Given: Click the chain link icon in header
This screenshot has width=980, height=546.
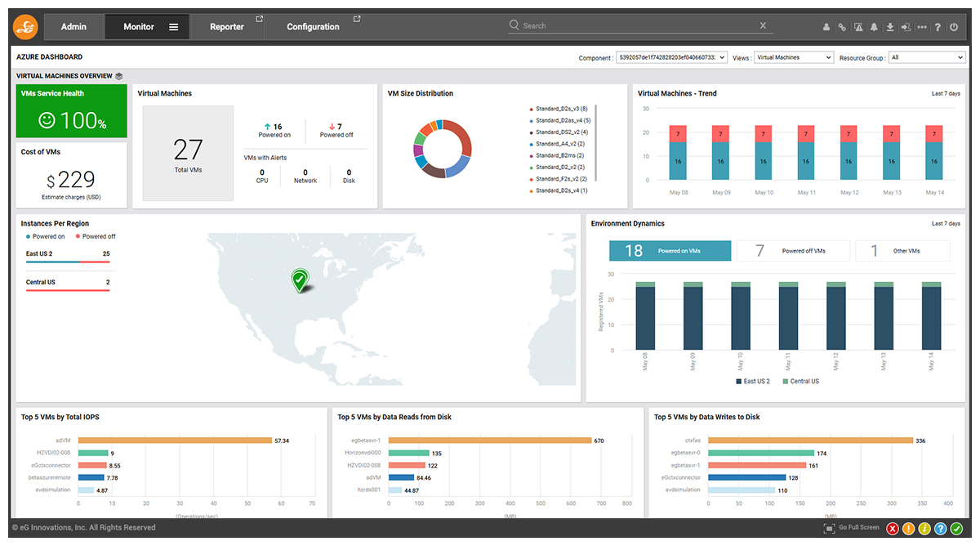Looking at the screenshot, I should point(842,27).
